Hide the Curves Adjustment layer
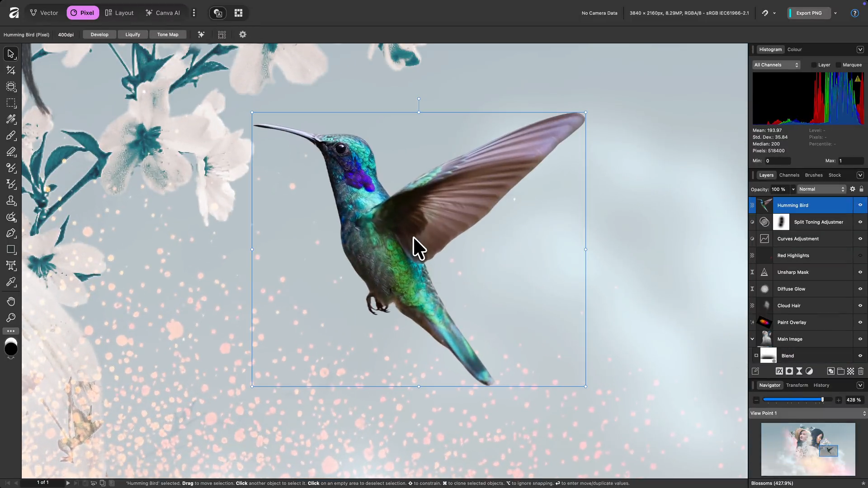This screenshot has height=488, width=868. (x=861, y=239)
